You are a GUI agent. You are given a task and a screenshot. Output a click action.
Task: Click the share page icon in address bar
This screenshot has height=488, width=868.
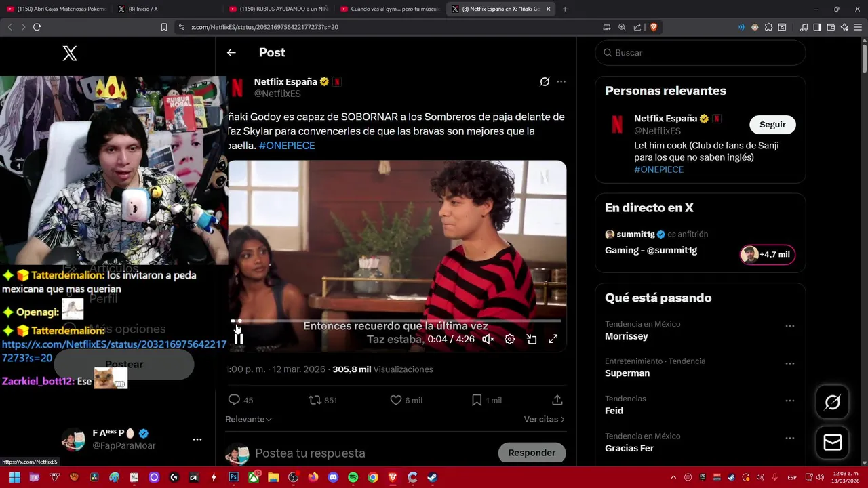click(x=637, y=27)
